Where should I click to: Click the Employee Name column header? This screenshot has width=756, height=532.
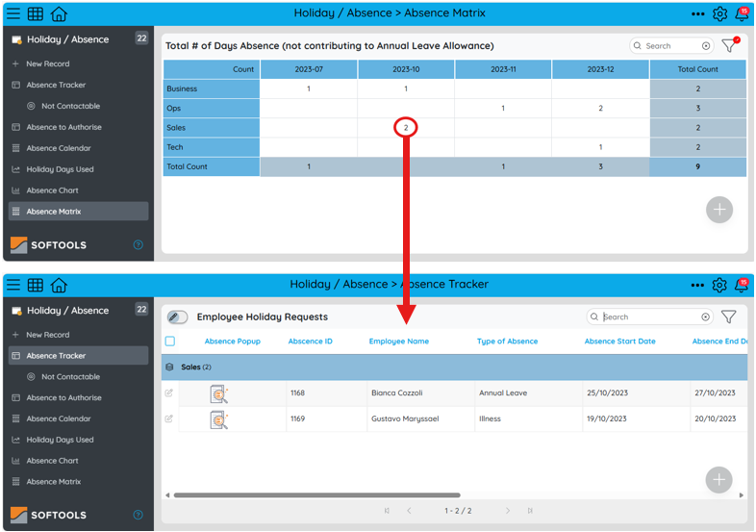(399, 342)
